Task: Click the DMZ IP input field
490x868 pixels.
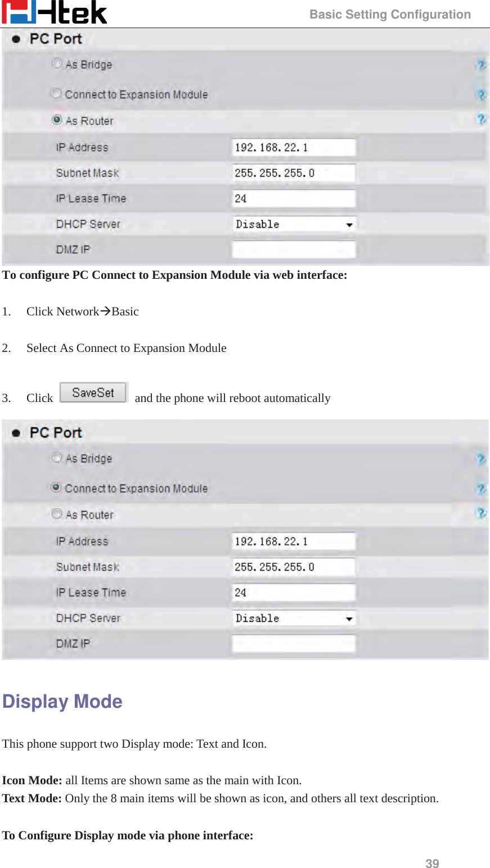Action: click(294, 249)
